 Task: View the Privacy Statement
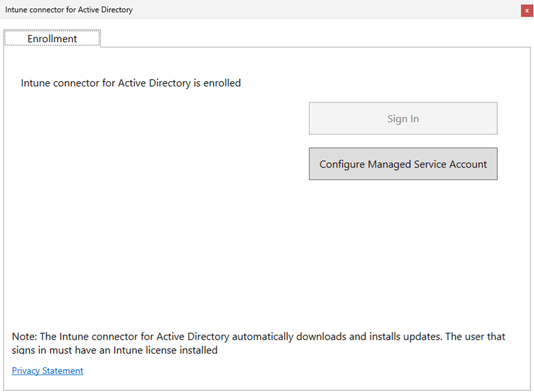(x=48, y=371)
